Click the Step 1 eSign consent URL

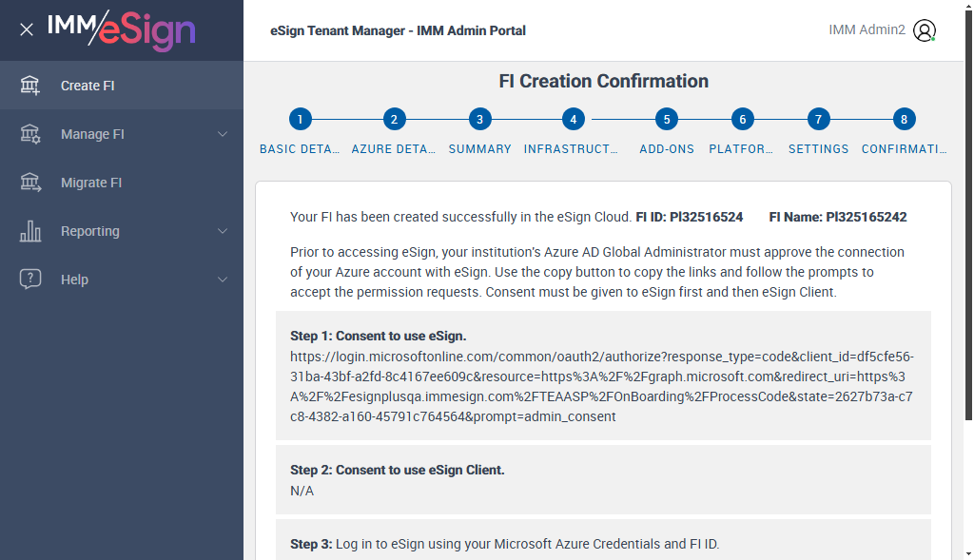[x=601, y=386]
